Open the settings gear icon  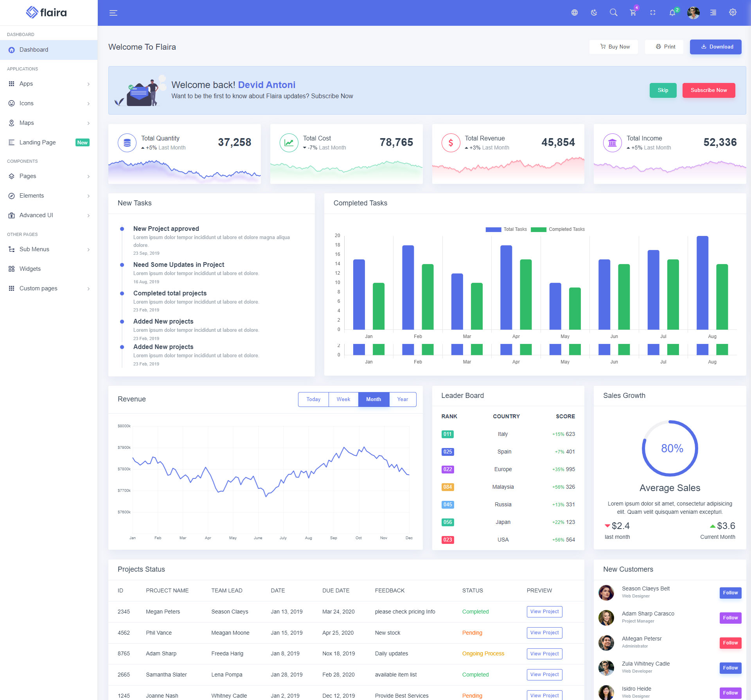pos(733,13)
